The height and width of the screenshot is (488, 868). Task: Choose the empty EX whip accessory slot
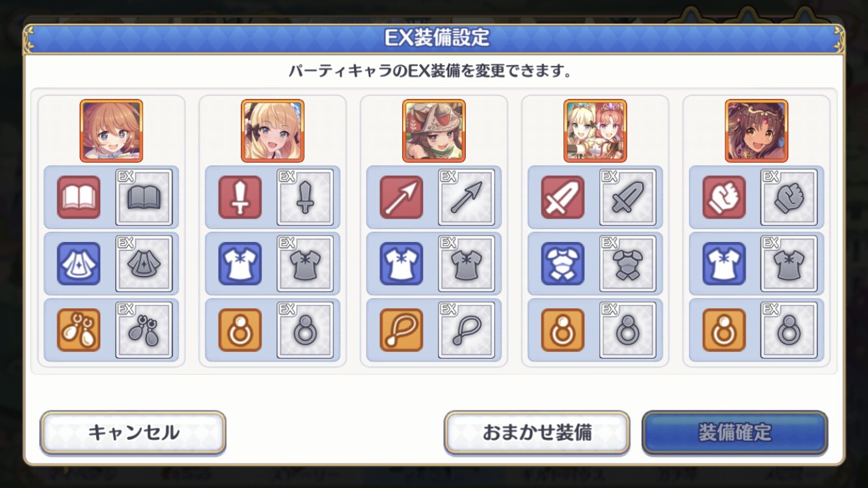(467, 330)
